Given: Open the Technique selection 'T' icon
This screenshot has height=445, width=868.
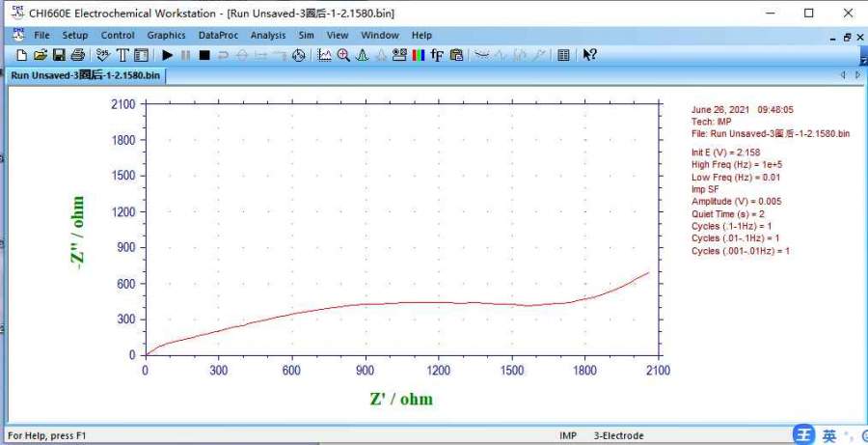Looking at the screenshot, I should tap(122, 55).
